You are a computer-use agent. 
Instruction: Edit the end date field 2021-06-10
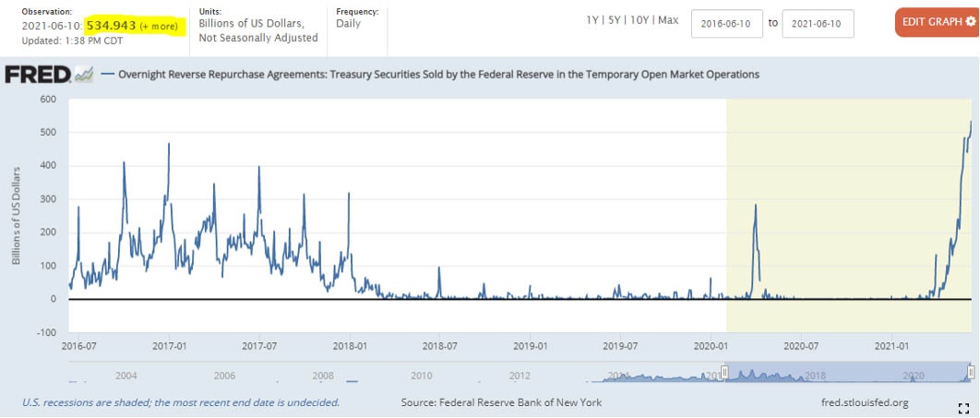818,23
